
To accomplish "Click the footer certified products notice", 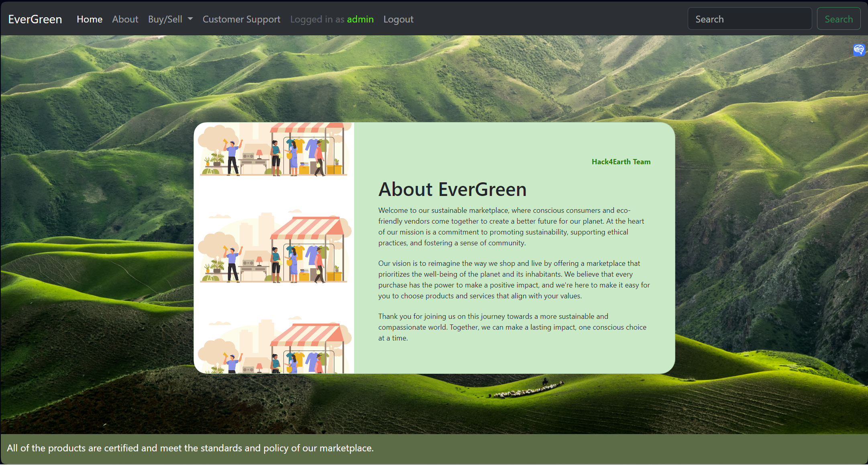I will click(190, 448).
